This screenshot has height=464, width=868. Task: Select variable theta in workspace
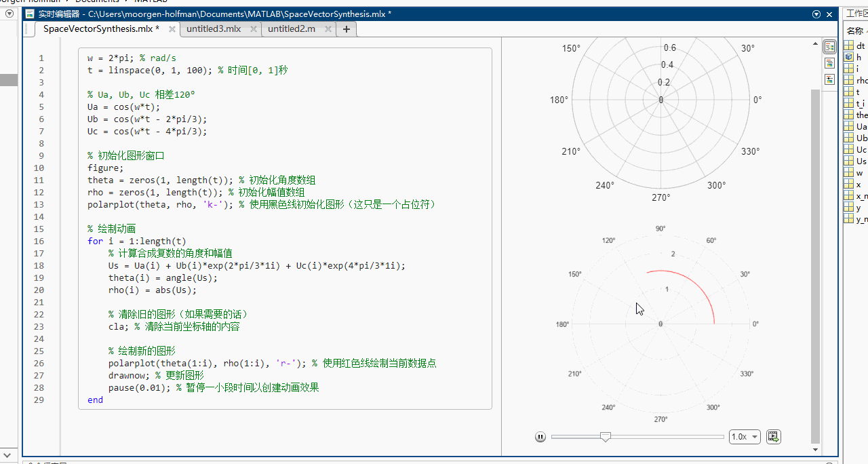tap(856, 115)
